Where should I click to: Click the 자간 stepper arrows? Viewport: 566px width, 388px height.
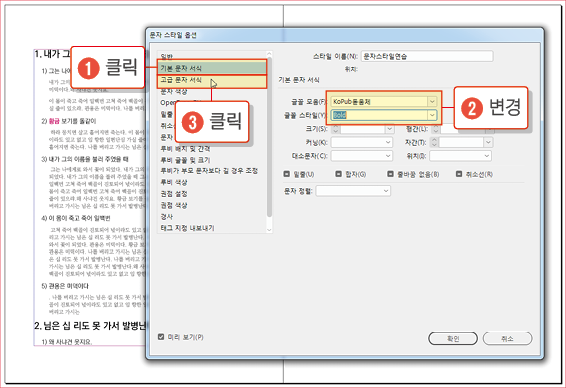[434, 142]
